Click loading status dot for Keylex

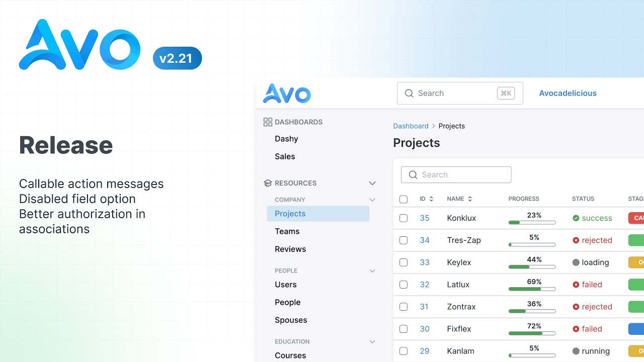[576, 262]
